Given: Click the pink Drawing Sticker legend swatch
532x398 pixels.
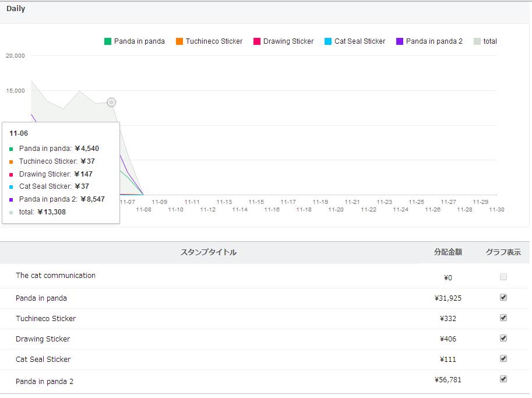Looking at the screenshot, I should 256,41.
